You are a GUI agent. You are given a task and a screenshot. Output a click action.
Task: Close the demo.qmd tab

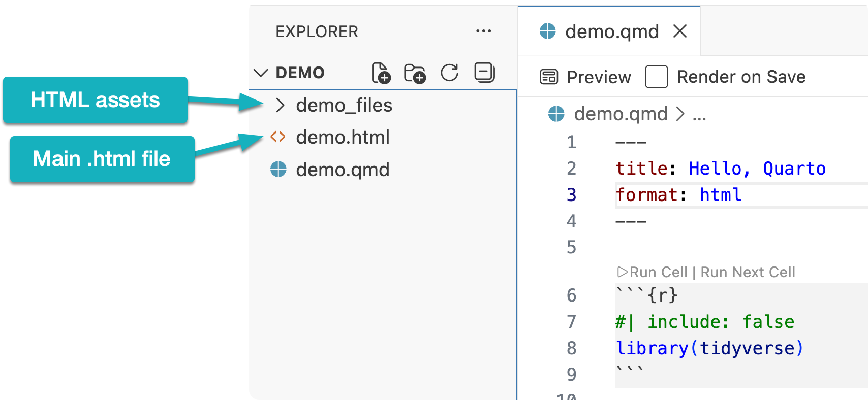point(680,31)
